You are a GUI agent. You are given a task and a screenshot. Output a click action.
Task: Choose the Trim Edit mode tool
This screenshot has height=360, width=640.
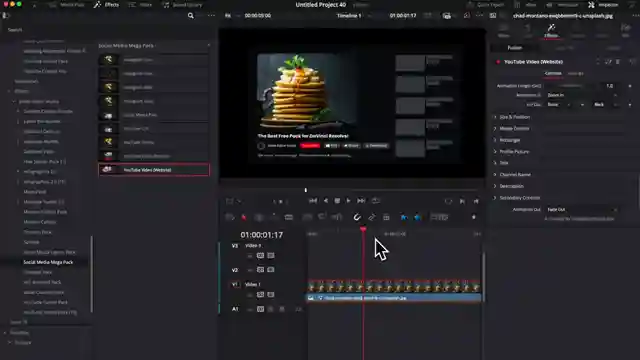[x=259, y=217]
